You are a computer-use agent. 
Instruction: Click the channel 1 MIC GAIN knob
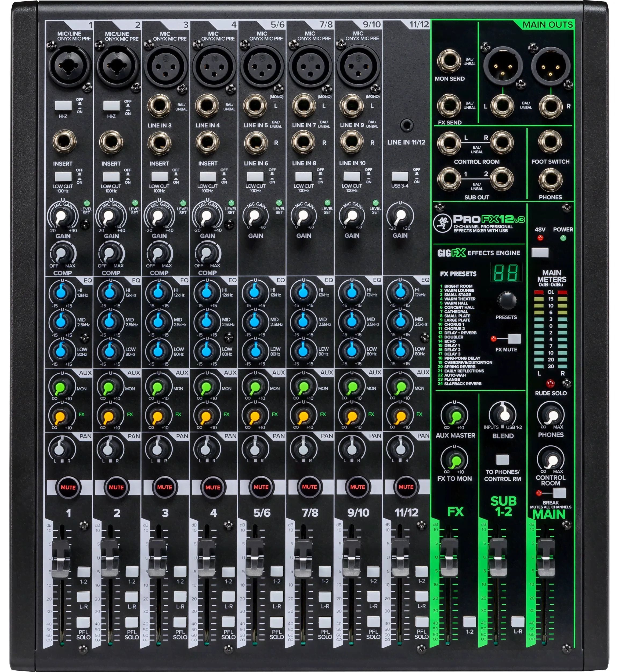point(62,217)
